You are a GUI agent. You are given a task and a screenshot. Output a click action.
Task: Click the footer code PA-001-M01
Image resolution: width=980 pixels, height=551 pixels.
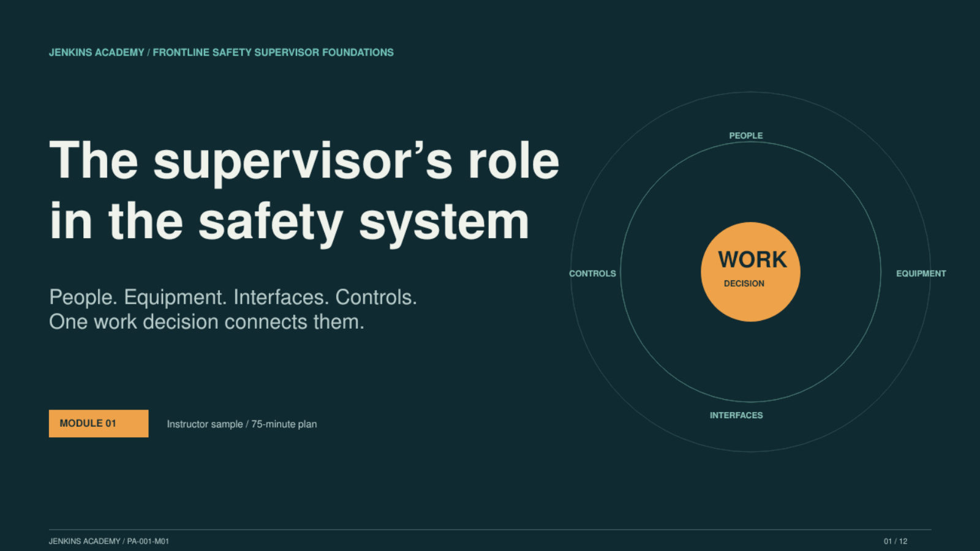148,541
